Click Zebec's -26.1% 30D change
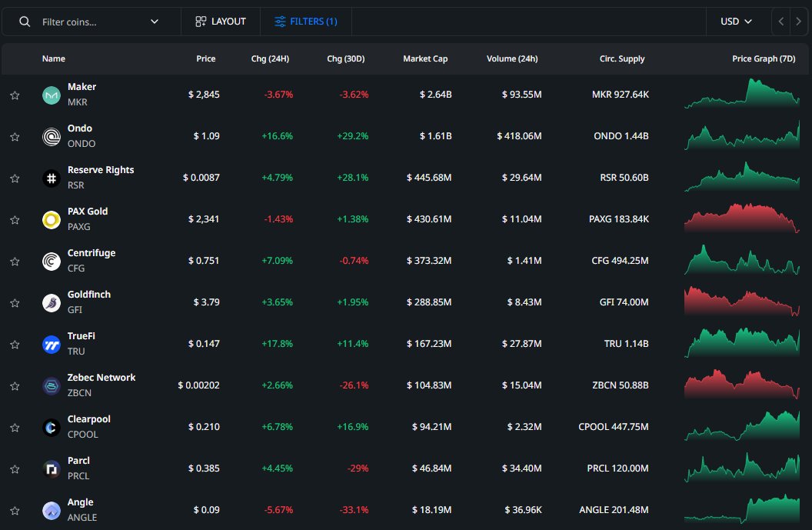Image resolution: width=812 pixels, height=530 pixels. pos(354,385)
